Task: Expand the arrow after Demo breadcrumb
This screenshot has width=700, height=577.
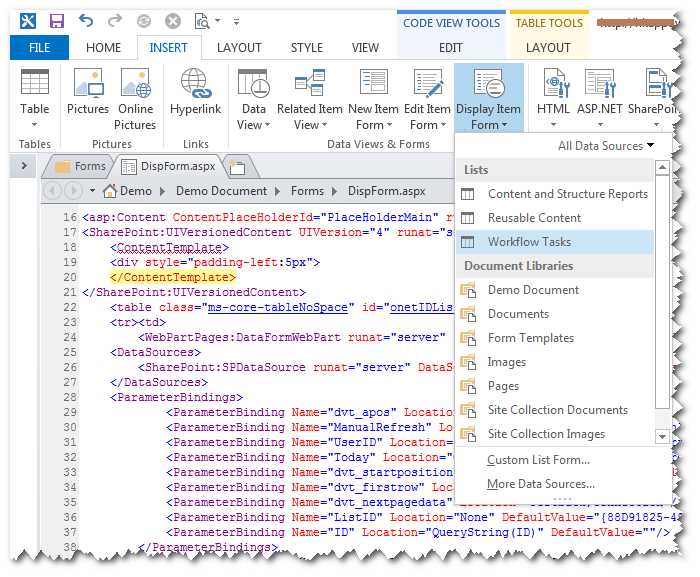Action: (162, 191)
